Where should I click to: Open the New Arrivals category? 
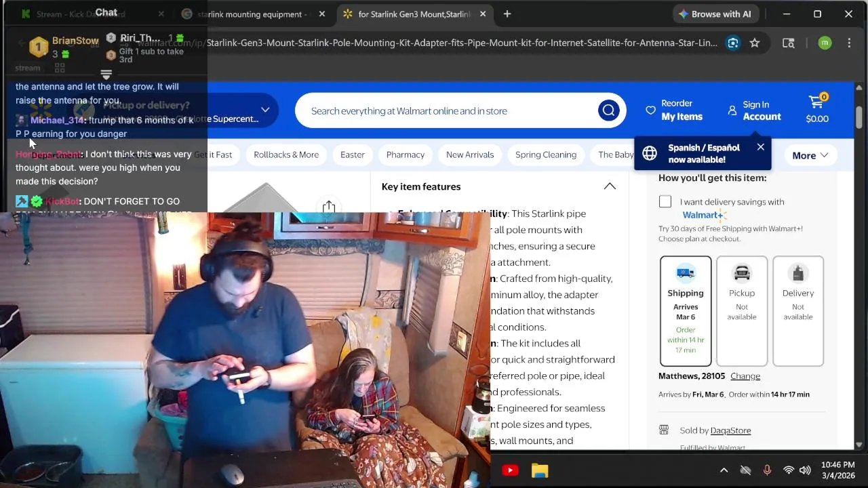470,155
